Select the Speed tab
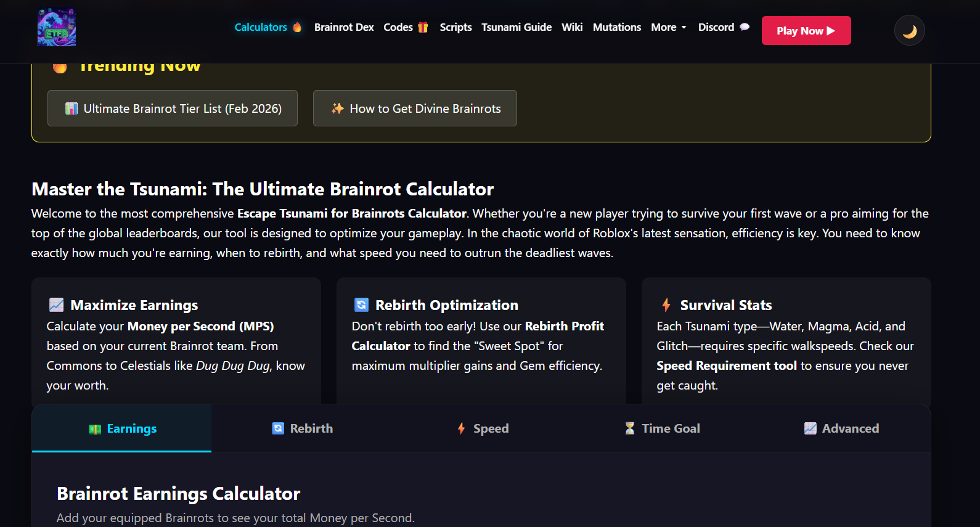 tap(483, 428)
